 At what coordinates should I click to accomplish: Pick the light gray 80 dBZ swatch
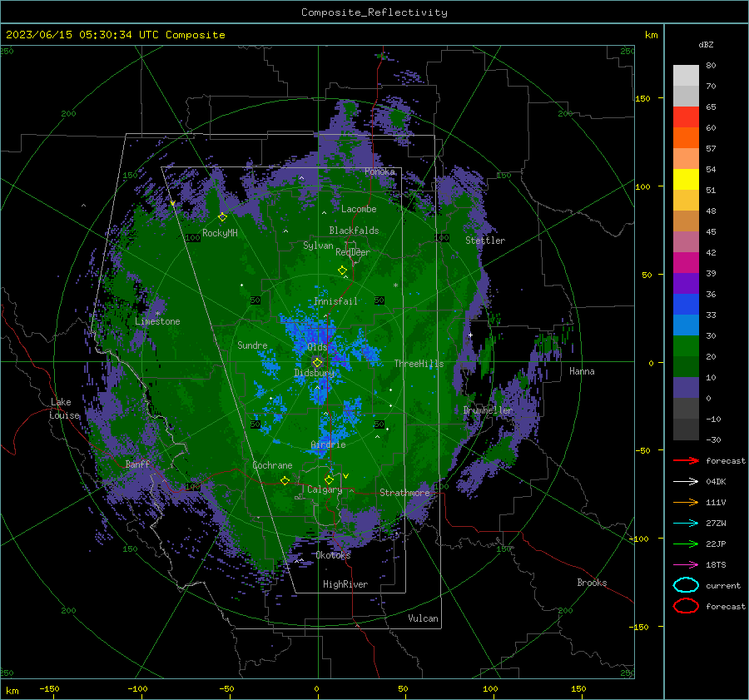pyautogui.click(x=686, y=75)
